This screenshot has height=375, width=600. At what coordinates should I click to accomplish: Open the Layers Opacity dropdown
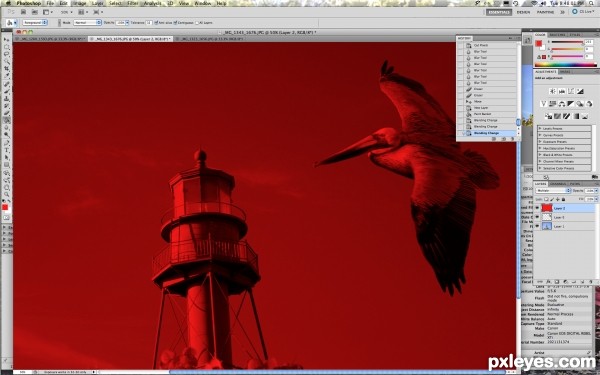[596, 190]
